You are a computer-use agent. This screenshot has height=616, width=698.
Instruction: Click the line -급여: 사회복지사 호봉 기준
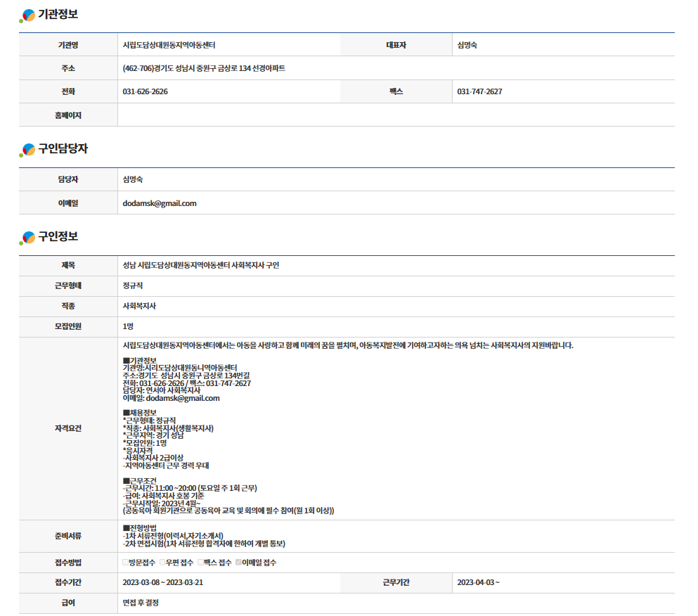click(163, 496)
